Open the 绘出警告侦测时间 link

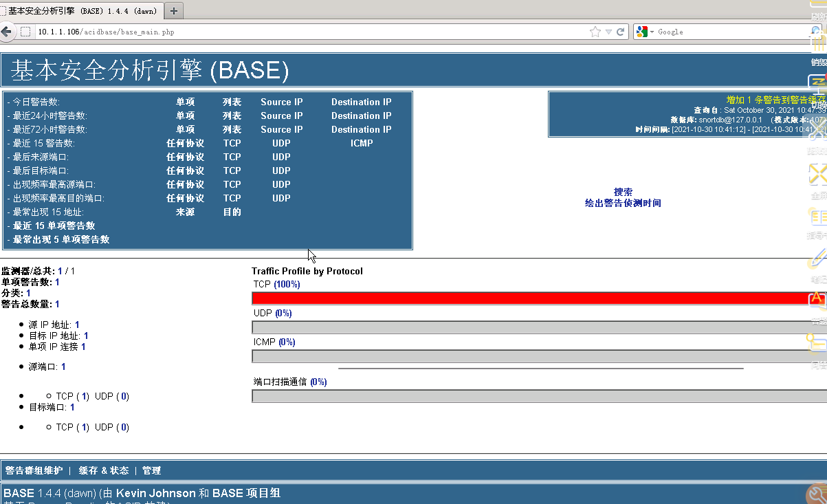[x=623, y=203]
